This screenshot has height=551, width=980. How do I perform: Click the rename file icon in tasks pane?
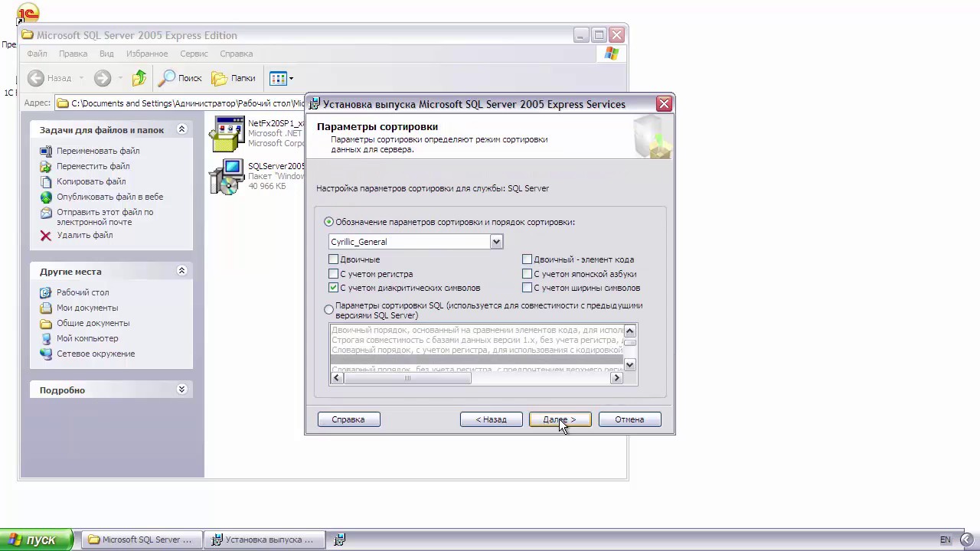point(46,151)
